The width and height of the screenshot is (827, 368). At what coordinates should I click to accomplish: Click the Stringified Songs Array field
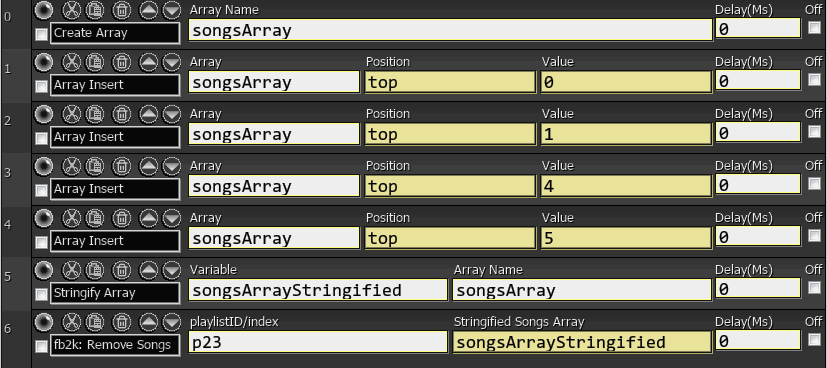(x=582, y=342)
